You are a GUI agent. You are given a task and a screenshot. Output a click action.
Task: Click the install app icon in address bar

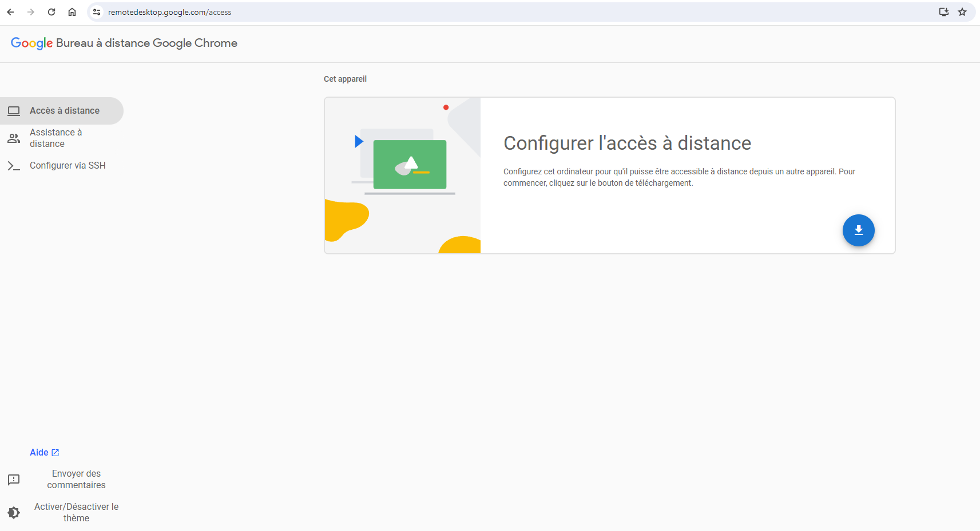[944, 12]
